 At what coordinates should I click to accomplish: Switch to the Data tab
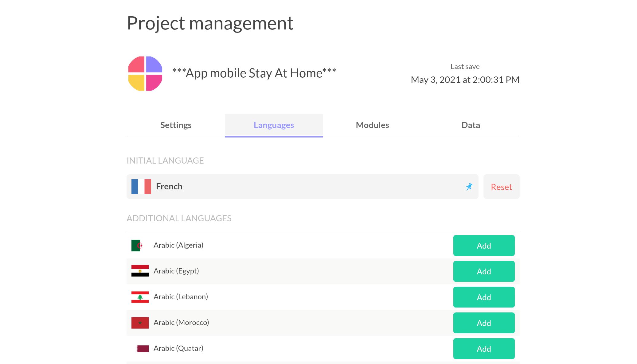point(470,125)
